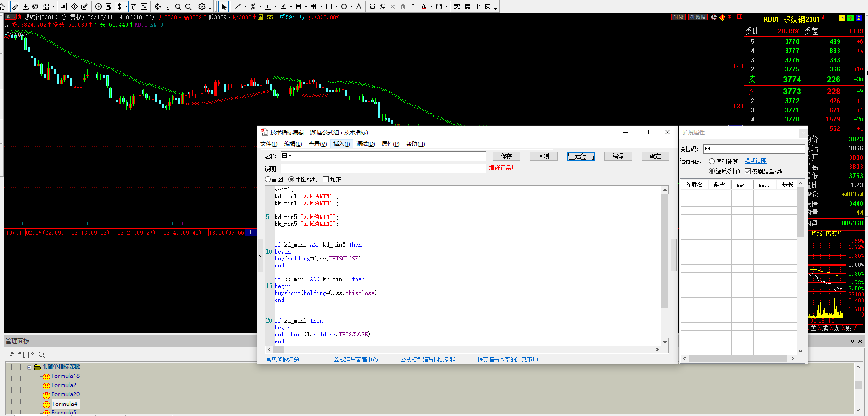Screen dimensions: 868x416
Task: Select the rectangle drawing tool
Action: [329, 6]
